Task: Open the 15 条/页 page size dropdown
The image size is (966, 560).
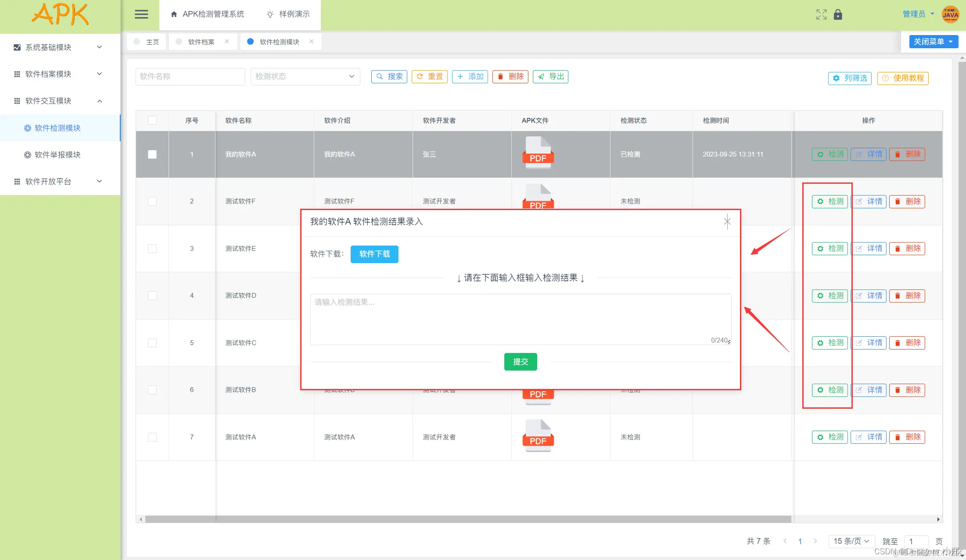Action: 851,541
